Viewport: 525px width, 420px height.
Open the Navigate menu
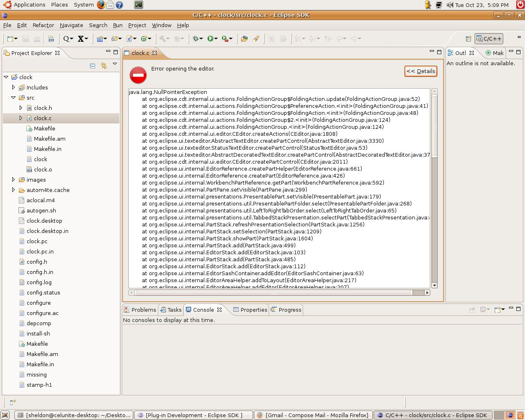click(71, 25)
